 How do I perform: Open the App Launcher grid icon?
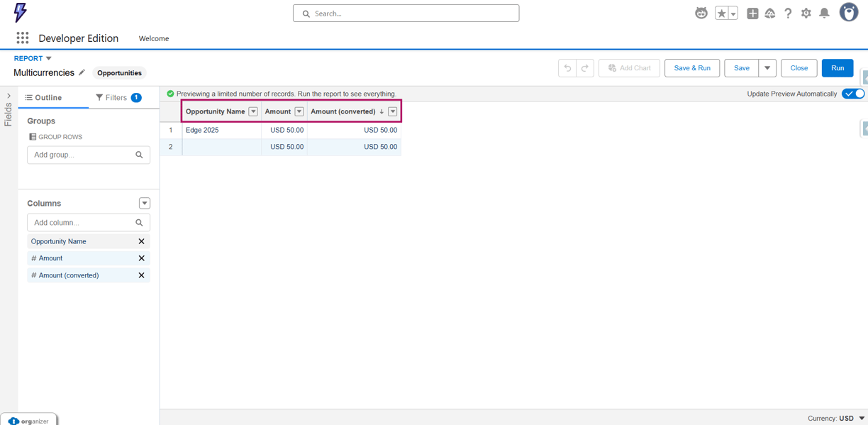23,38
